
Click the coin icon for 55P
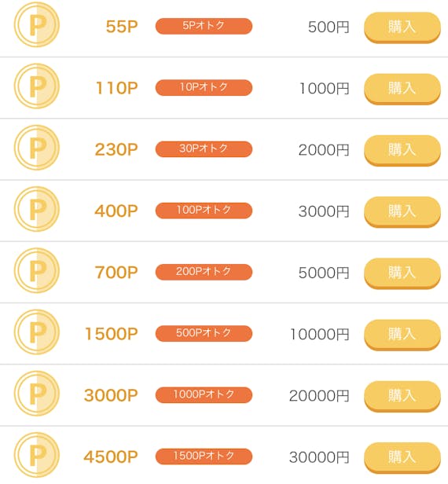click(x=37, y=24)
